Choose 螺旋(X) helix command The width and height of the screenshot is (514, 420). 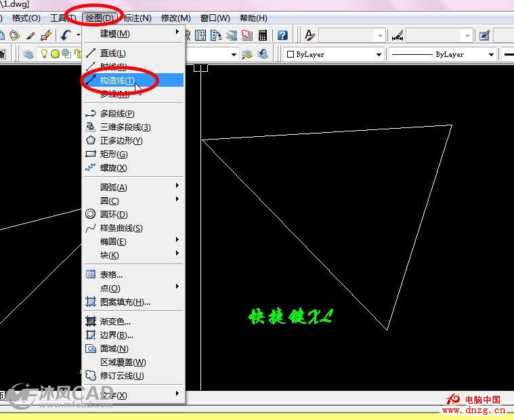point(133,167)
